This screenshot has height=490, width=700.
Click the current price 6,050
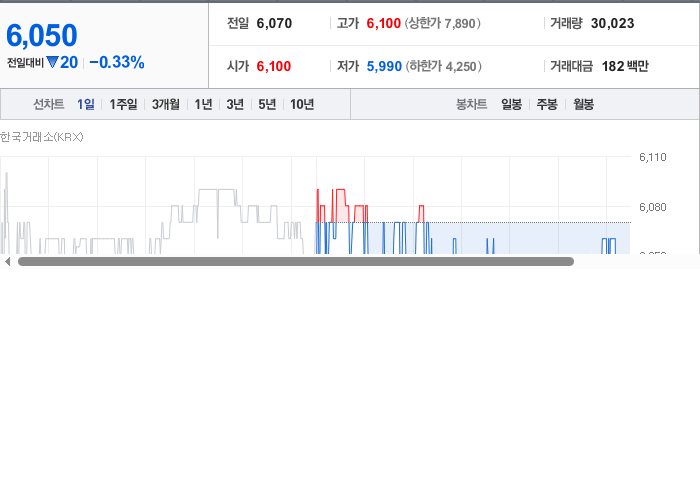point(42,35)
